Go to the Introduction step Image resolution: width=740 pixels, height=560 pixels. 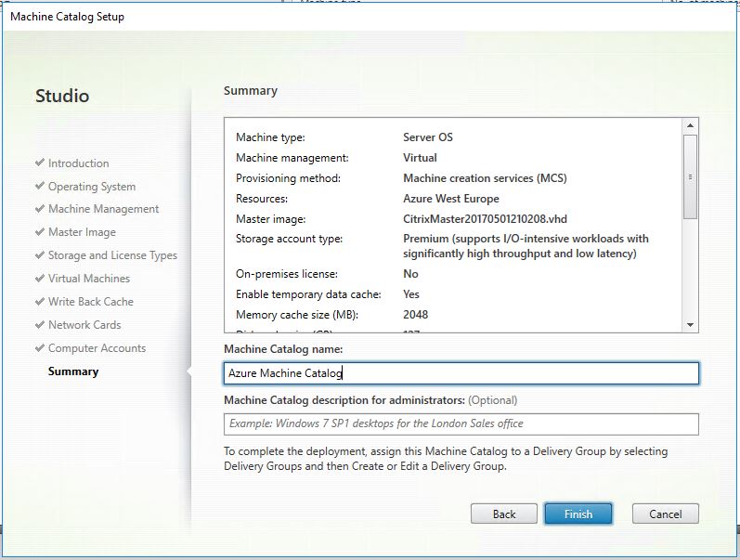(78, 163)
